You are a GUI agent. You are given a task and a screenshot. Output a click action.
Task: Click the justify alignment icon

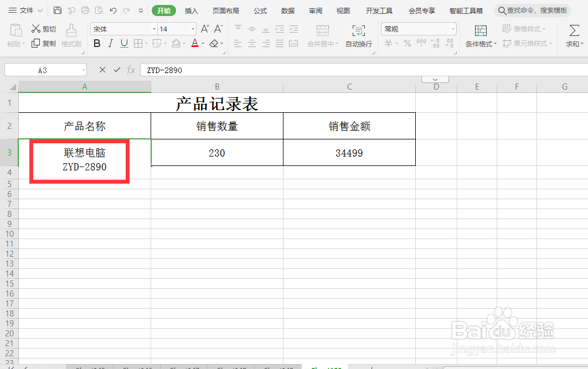pos(280,44)
